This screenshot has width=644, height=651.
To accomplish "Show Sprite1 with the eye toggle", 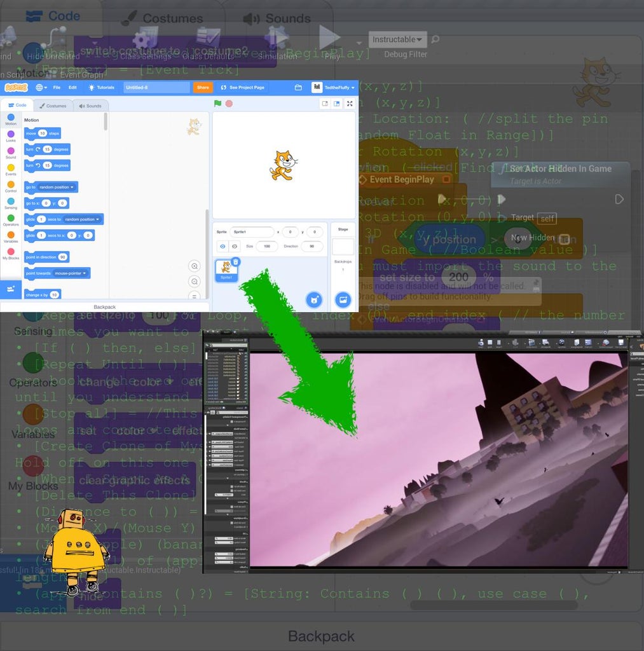I will 221,246.
